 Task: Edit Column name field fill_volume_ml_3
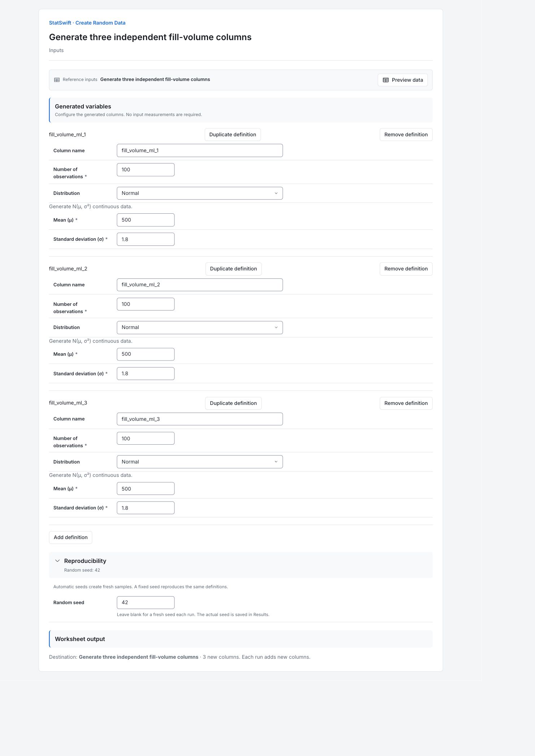[200, 419]
